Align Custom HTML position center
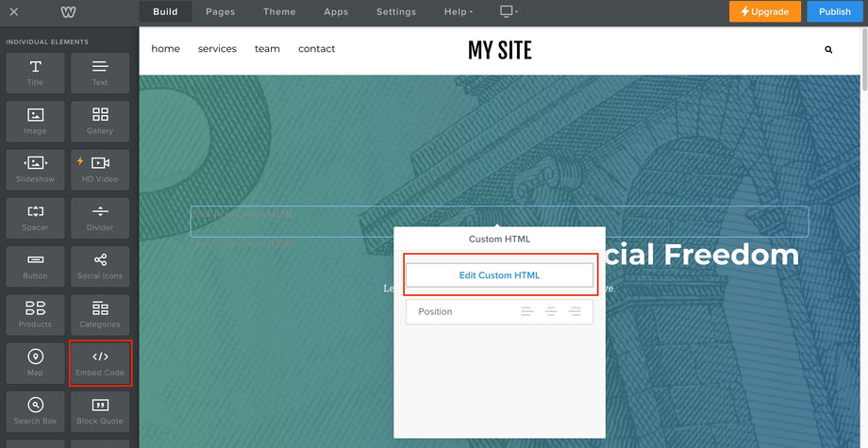Viewport: 868px width, 448px height. coord(551,312)
